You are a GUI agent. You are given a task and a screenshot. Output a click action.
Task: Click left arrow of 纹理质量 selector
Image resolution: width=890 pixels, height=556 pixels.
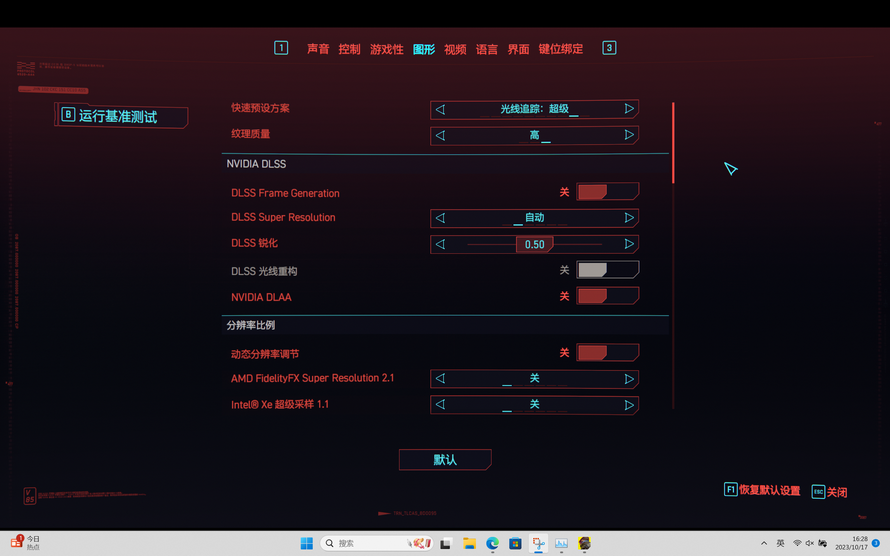440,135
